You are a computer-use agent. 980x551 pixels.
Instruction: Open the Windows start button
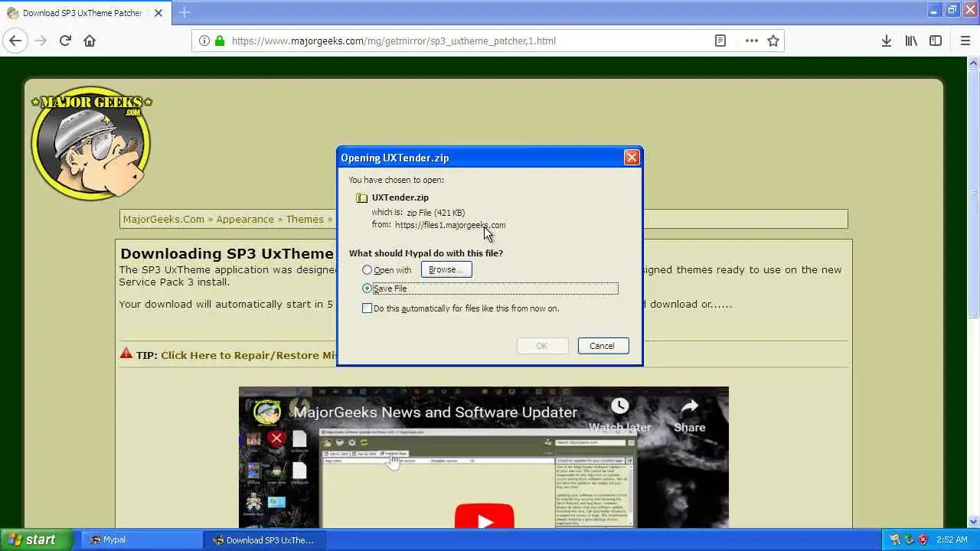[x=36, y=540]
